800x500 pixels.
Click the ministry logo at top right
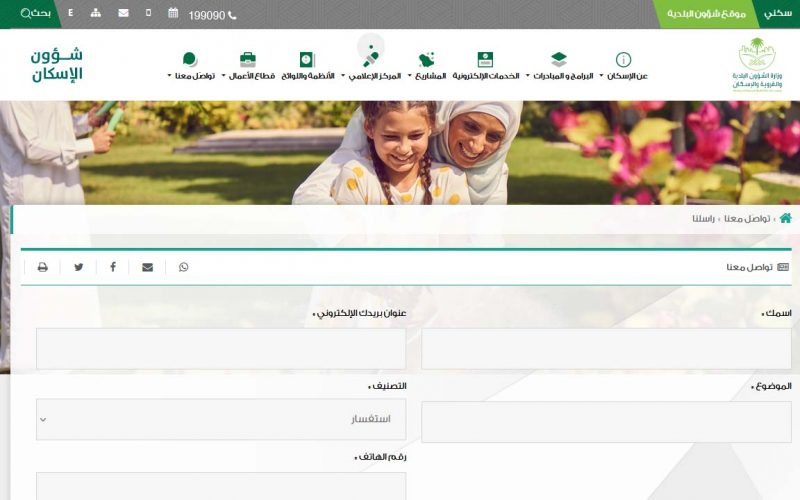point(757,64)
